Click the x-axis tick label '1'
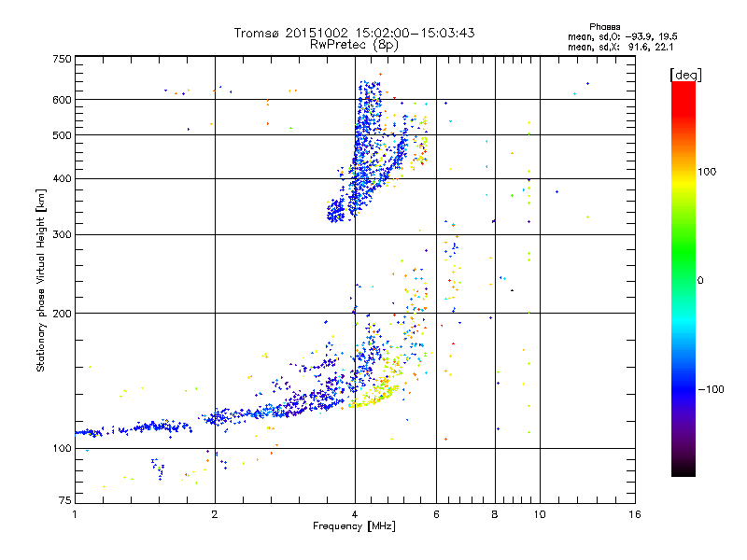747x560 pixels. [x=75, y=514]
